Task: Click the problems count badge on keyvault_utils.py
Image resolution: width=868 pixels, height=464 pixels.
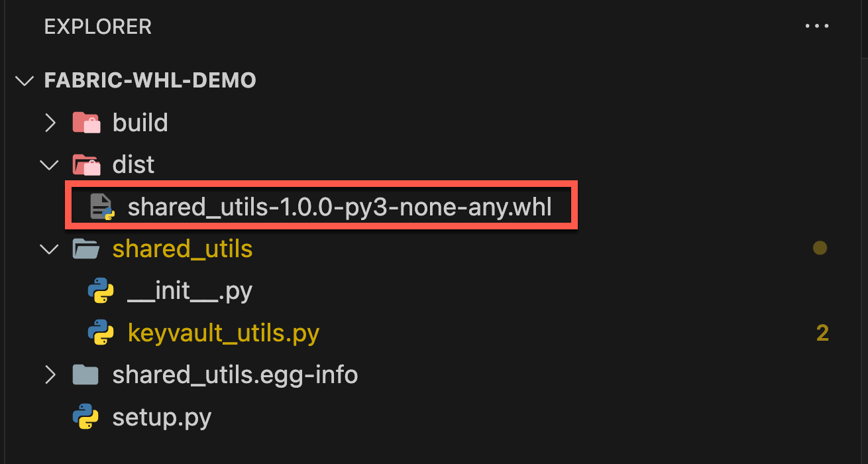Action: tap(822, 333)
